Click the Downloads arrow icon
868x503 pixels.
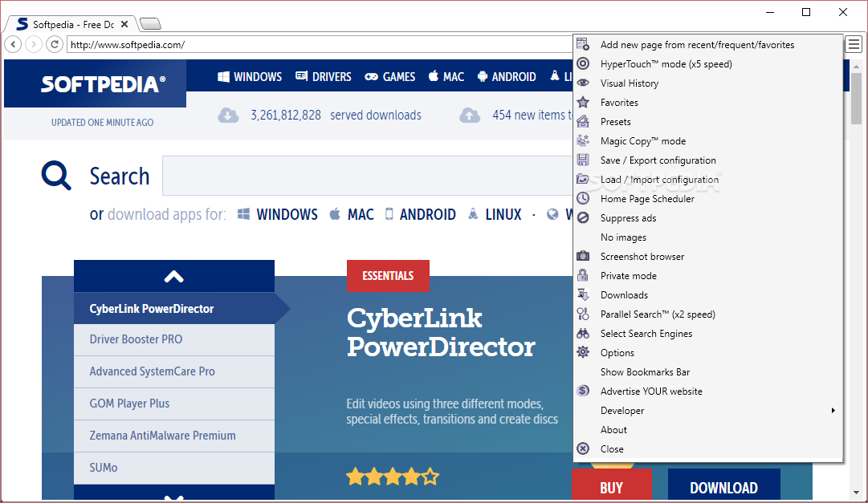pos(583,295)
